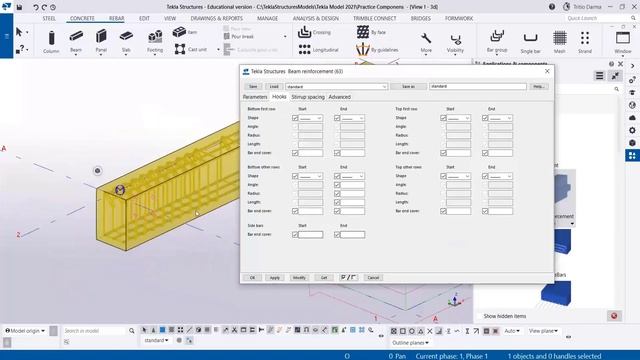This screenshot has width=640, height=360.
Task: Open the Bottom first row Start shape dropdown
Action: (x=311, y=118)
